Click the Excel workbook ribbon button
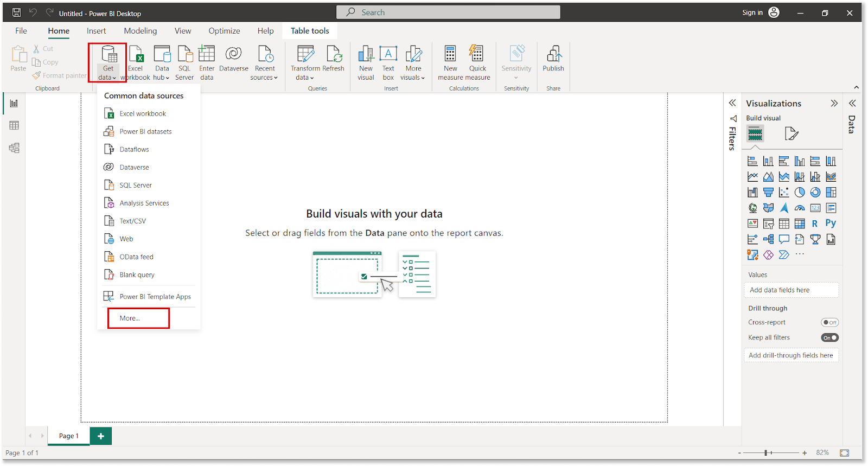 (x=136, y=63)
